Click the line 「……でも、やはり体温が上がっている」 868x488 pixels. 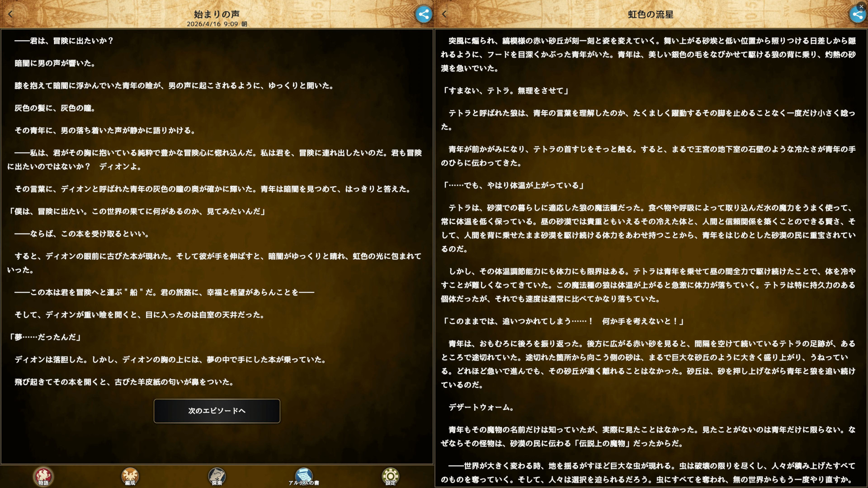pos(513,185)
